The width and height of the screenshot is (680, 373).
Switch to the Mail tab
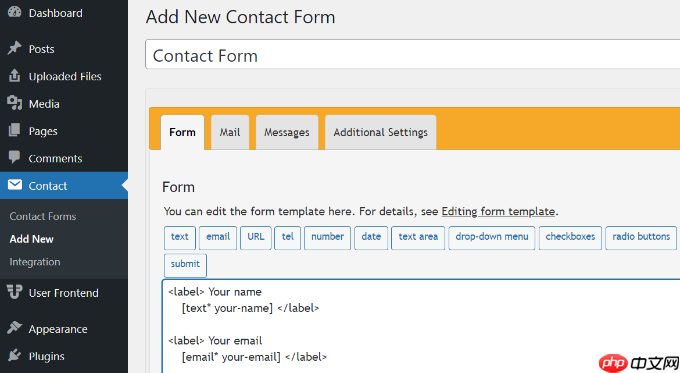coord(230,132)
